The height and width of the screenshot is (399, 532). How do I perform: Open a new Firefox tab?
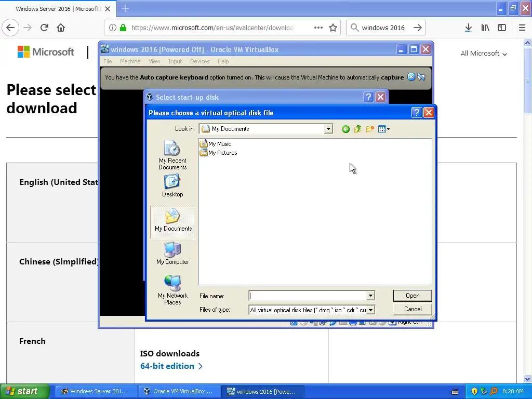125,8
